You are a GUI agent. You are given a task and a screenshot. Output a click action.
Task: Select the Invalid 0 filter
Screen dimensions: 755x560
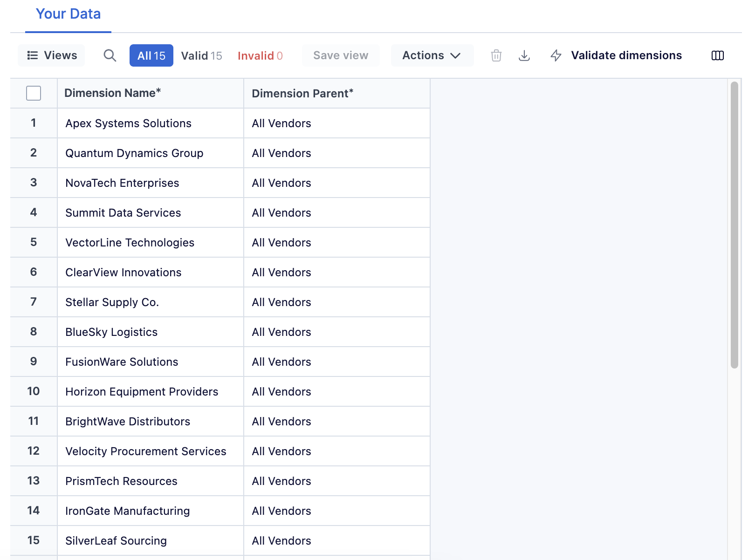click(260, 55)
